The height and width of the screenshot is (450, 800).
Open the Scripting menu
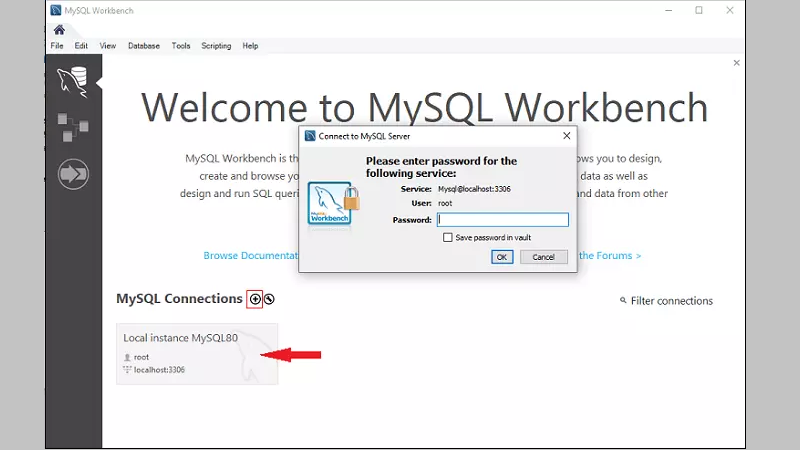[216, 45]
